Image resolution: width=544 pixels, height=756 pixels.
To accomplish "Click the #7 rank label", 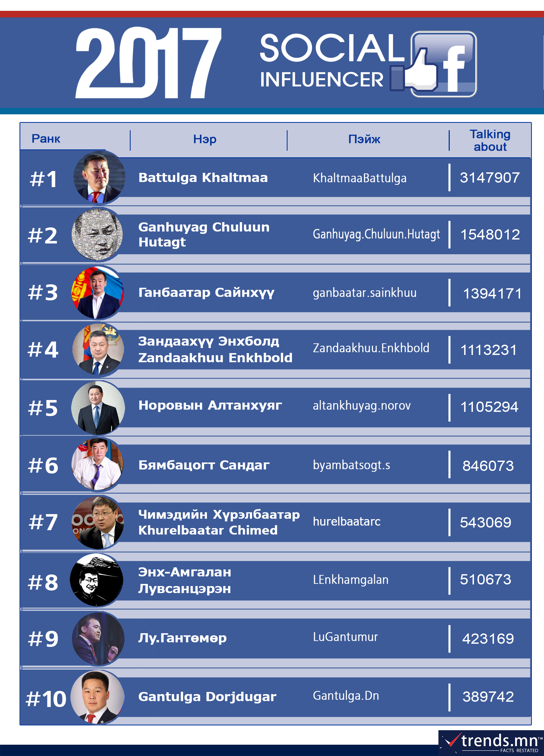I will [43, 522].
